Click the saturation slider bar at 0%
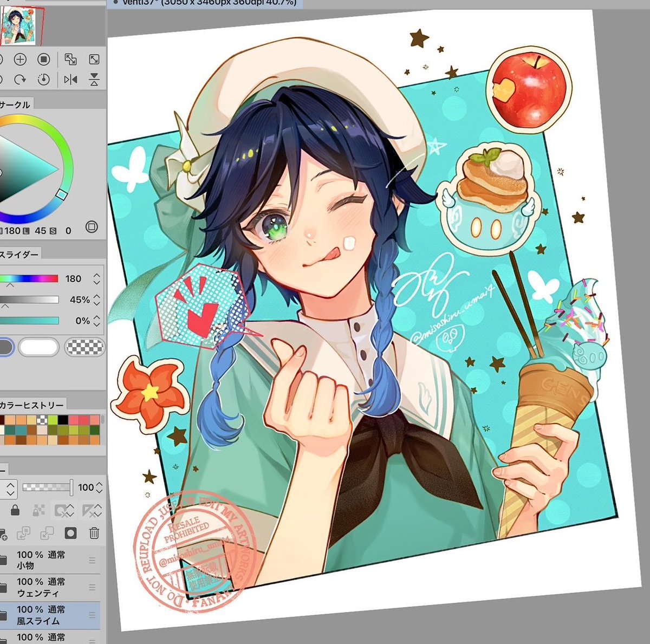This screenshot has width=650, height=644. (29, 321)
